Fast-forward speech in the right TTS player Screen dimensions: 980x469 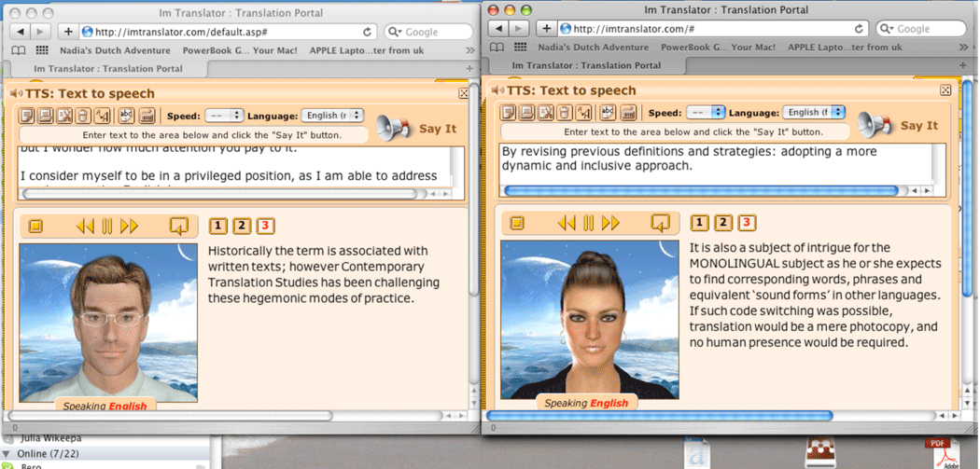(610, 222)
